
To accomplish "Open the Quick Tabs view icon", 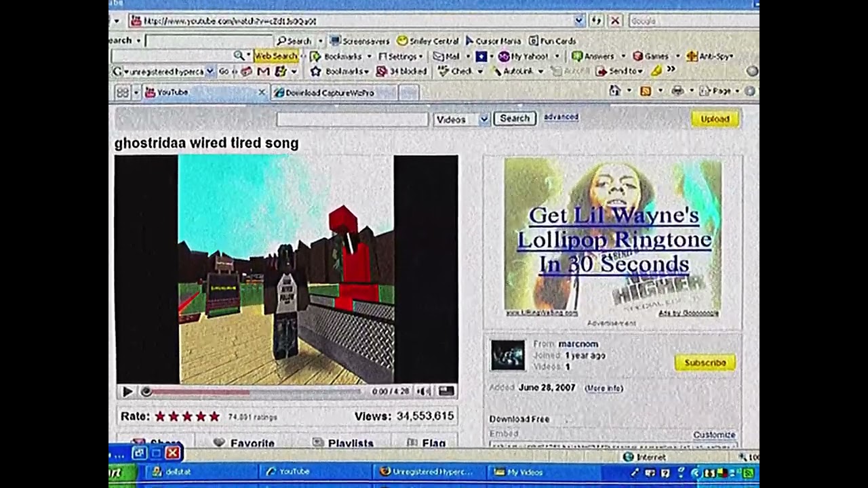I will click(123, 93).
